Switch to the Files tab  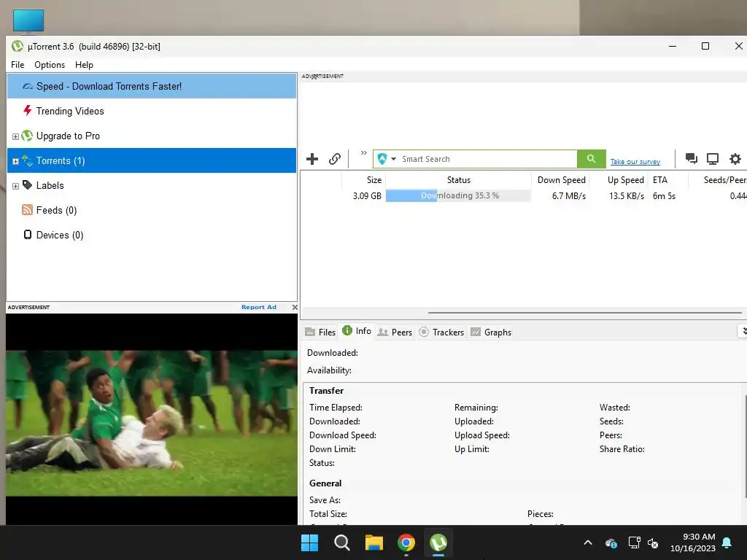pyautogui.click(x=320, y=332)
